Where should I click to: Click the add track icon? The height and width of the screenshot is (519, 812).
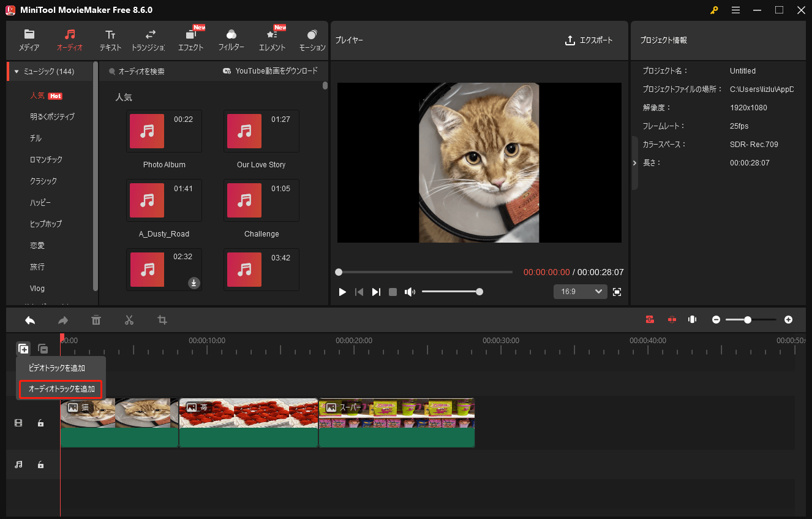23,349
